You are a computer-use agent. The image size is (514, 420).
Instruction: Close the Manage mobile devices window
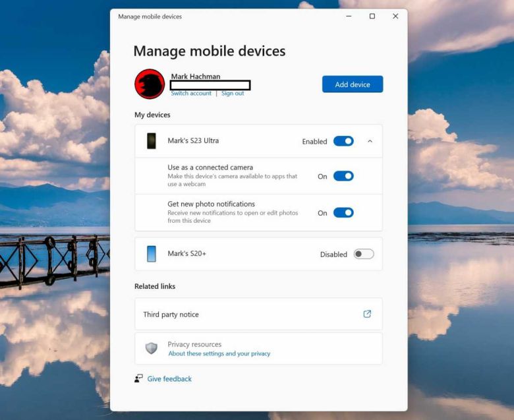click(395, 16)
